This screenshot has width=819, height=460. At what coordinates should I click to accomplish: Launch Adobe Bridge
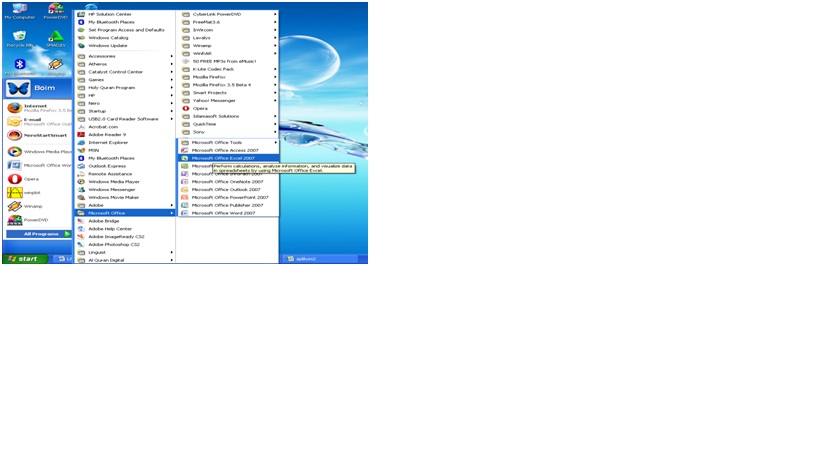pos(125,221)
